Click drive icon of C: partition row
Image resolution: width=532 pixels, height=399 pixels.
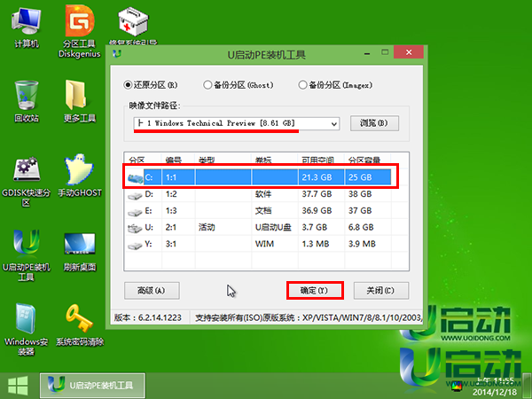click(135, 178)
